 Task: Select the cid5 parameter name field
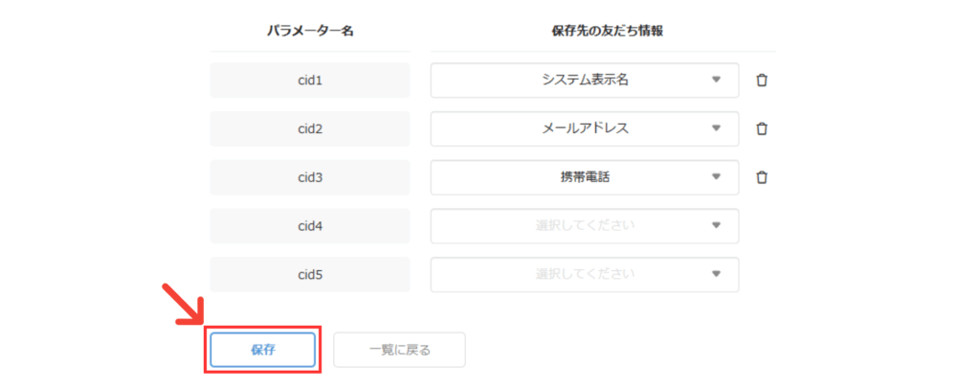(x=310, y=274)
